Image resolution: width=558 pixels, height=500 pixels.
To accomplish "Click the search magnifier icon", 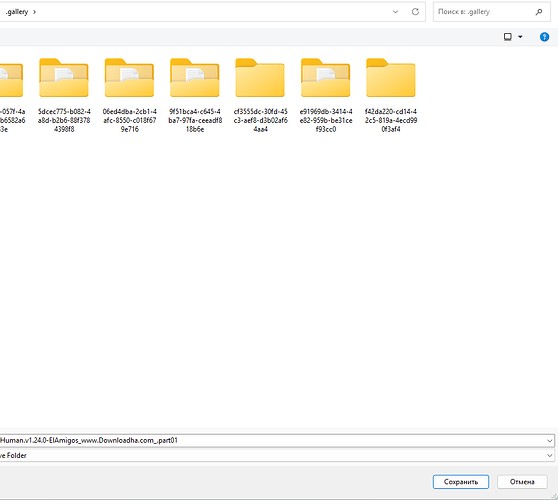I will pyautogui.click(x=539, y=12).
